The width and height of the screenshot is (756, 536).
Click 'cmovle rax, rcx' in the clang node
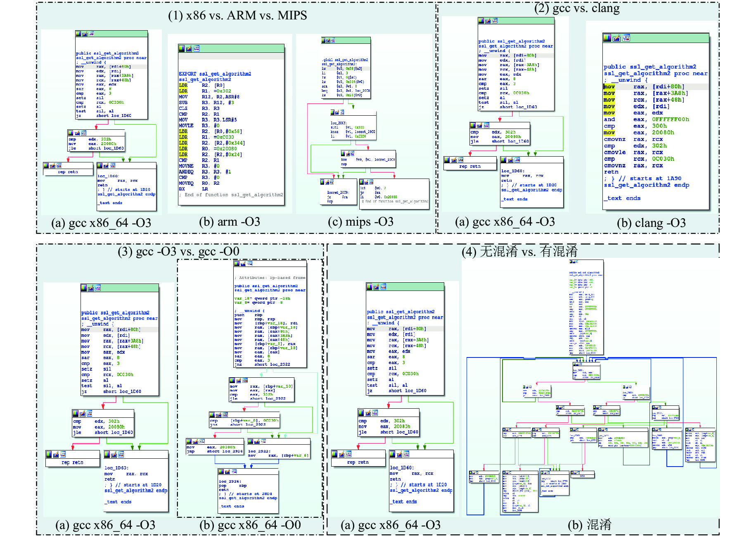633,152
